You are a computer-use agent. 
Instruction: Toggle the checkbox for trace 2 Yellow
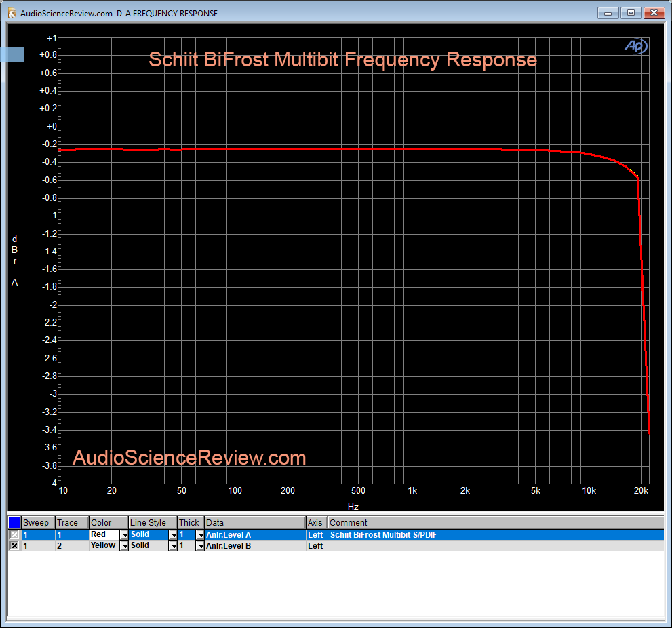pyautogui.click(x=14, y=545)
